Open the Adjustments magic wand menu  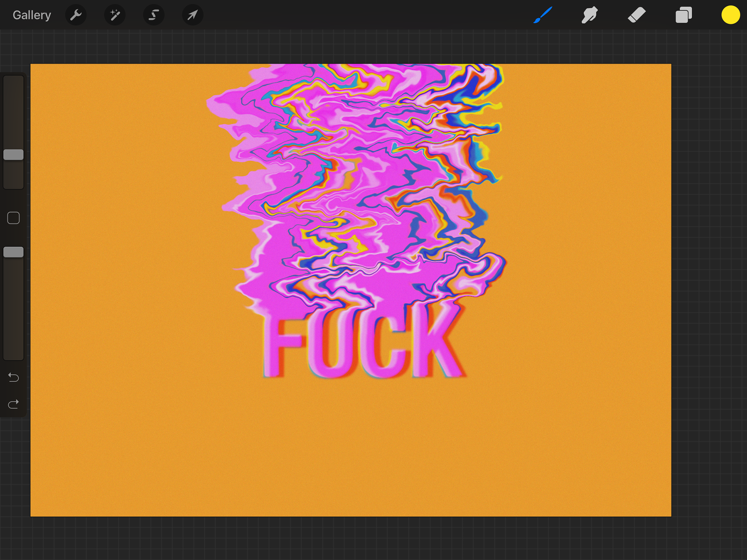pos(115,15)
